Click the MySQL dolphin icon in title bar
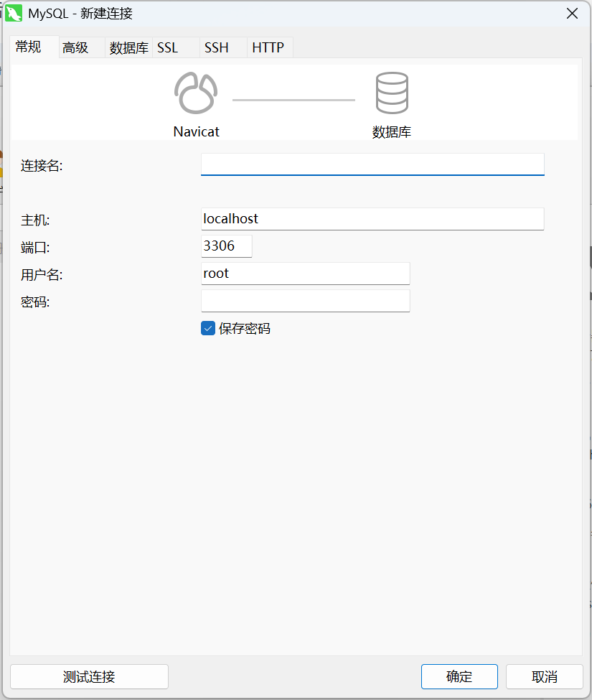Image resolution: width=592 pixels, height=700 pixels. pyautogui.click(x=14, y=14)
